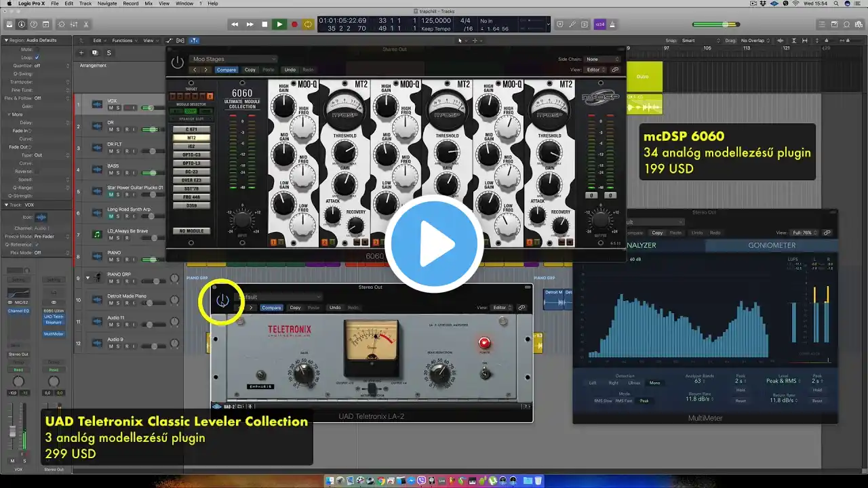Click Undo in the 6060 plugin header
Viewport: 868px width, 488px height.
click(290, 70)
